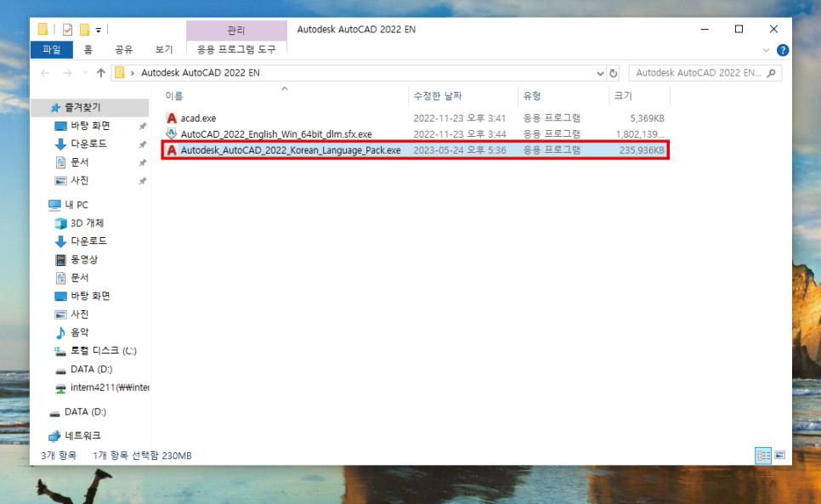
Task: Open 3D 개체 folder
Action: click(x=87, y=223)
